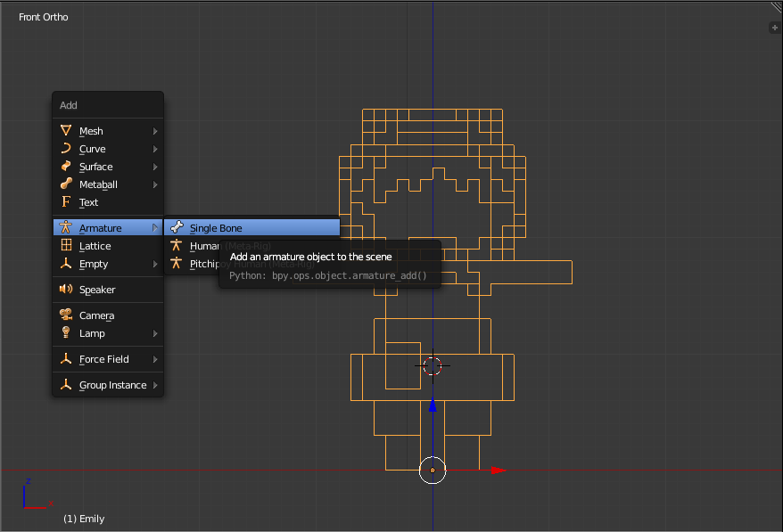Click the Add menu title
This screenshot has height=532, width=783.
coord(69,105)
